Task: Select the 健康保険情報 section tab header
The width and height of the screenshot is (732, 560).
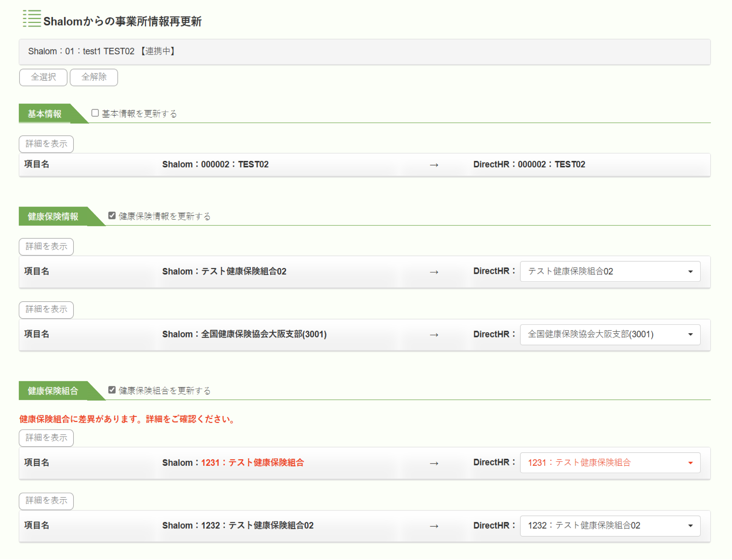Action: 53,217
